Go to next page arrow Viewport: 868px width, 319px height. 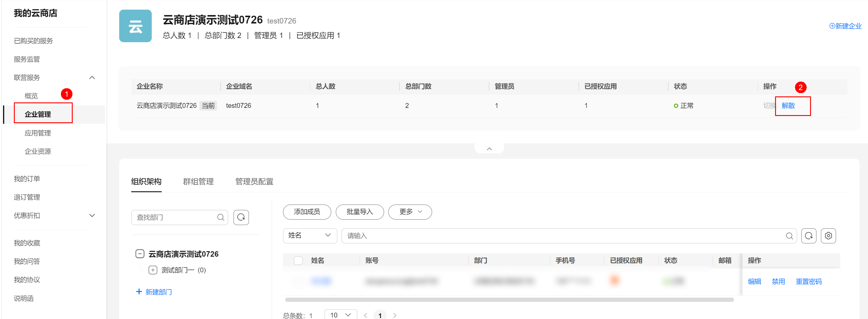pos(395,315)
